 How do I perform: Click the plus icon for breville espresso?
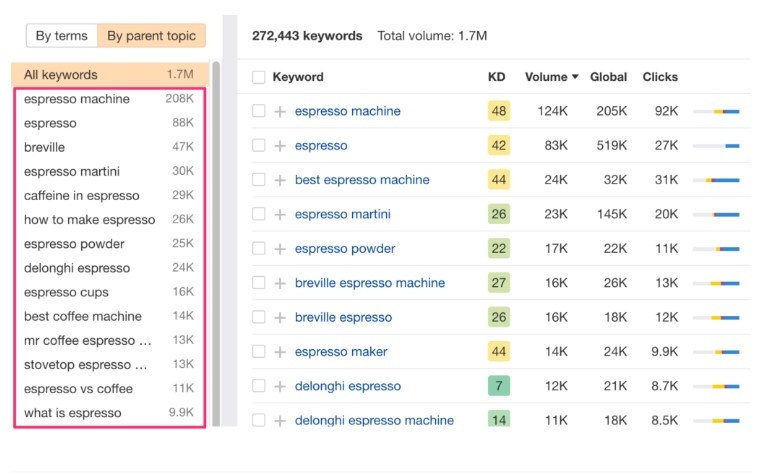point(280,318)
